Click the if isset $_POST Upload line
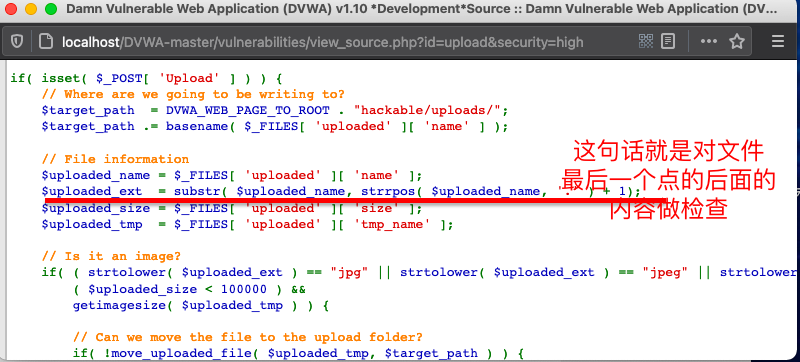Screen dimensions: 800x362 tap(146, 79)
